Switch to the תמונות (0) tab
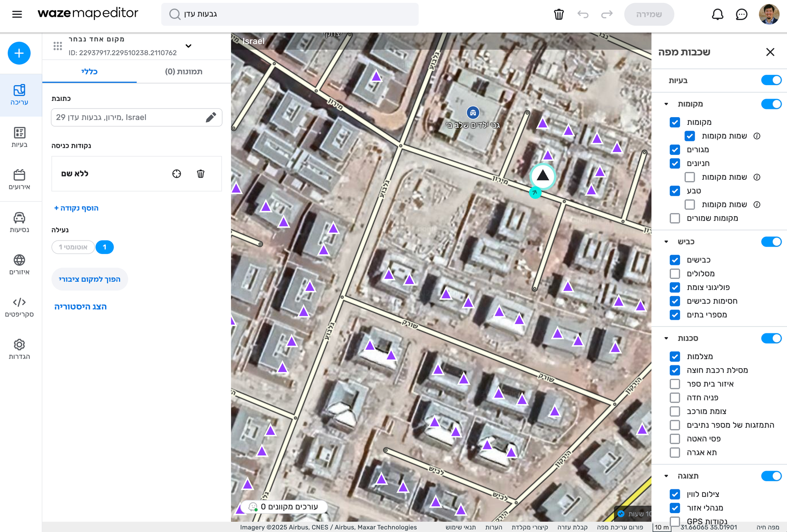 (x=184, y=72)
